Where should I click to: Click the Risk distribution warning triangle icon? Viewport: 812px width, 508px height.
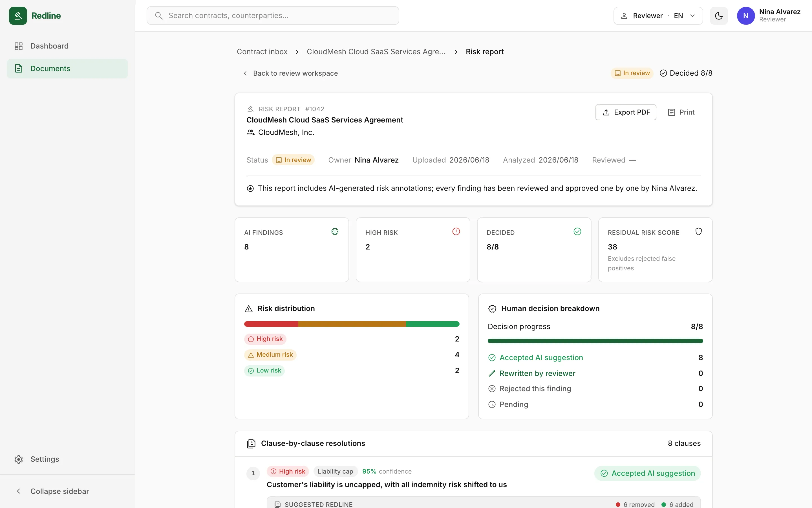click(x=249, y=309)
